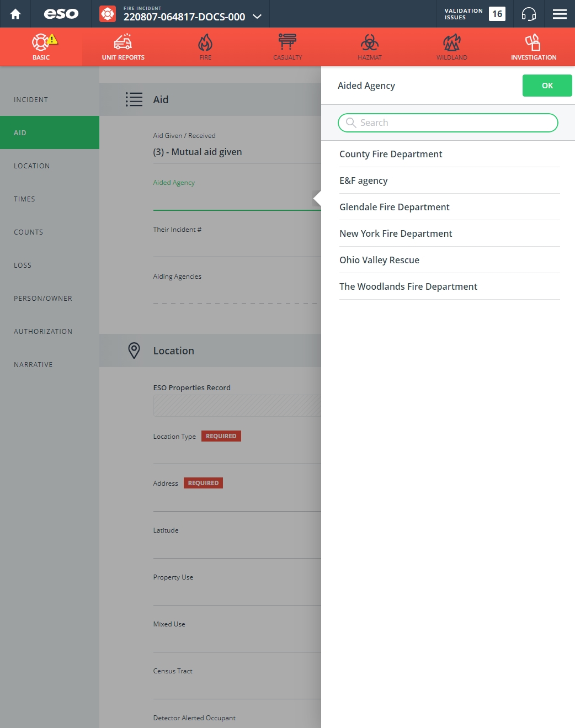
Task: Confirm with the green OK button
Action: (x=547, y=86)
